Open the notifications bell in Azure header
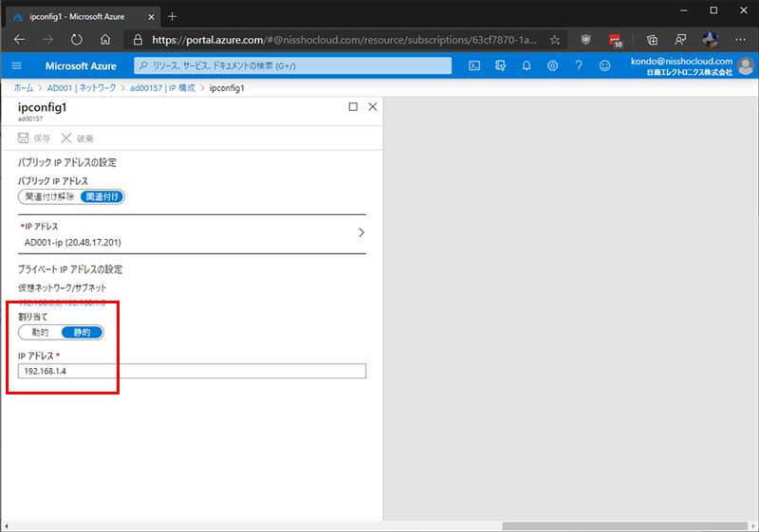Image resolution: width=759 pixels, height=532 pixels. [527, 65]
